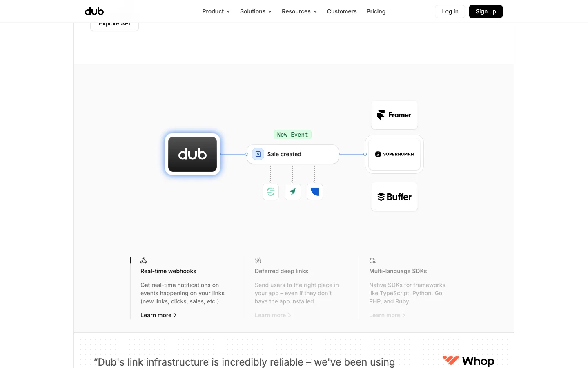
Task: Click the dub logo in header
Action: 94,11
